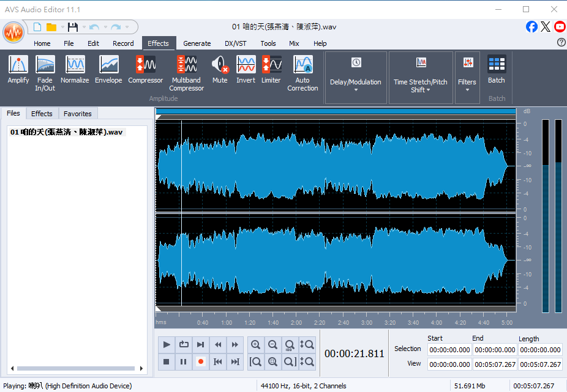Open the Envelope effect tool

[108, 70]
